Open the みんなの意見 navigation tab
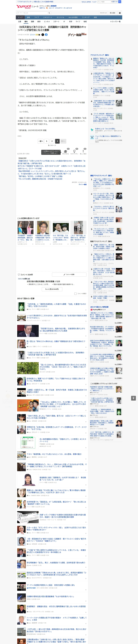 tap(73, 17)
